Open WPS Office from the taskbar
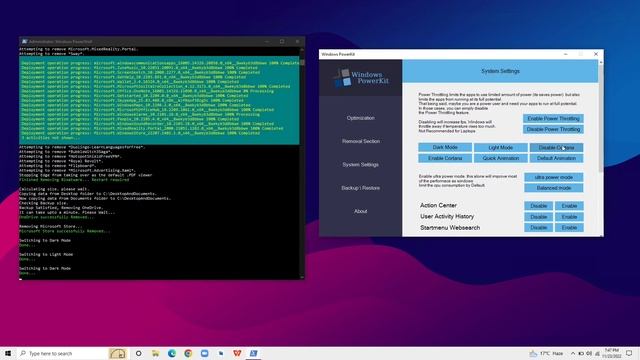The width and height of the screenshot is (640, 360). pos(237,353)
